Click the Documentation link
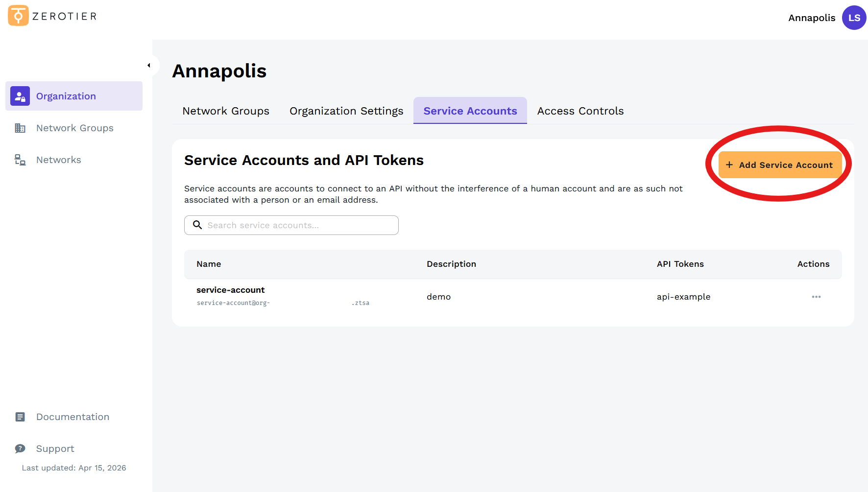The width and height of the screenshot is (868, 492). pos(72,416)
